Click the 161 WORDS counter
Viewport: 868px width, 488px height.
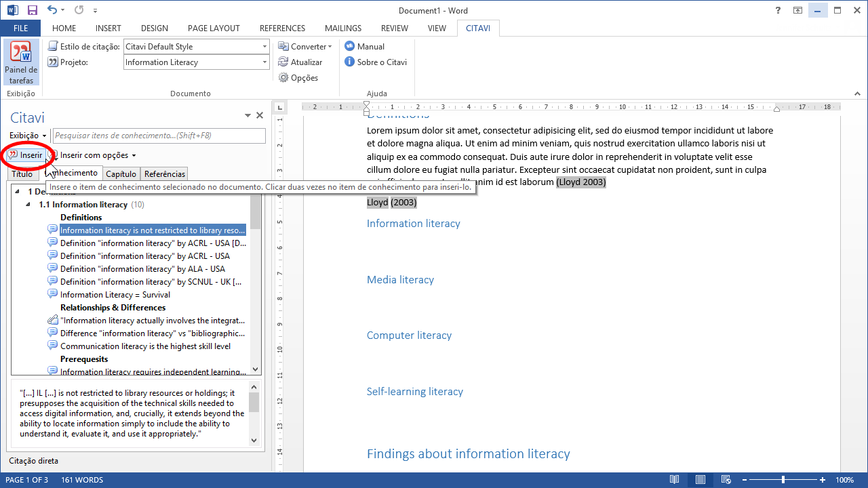[82, 480]
